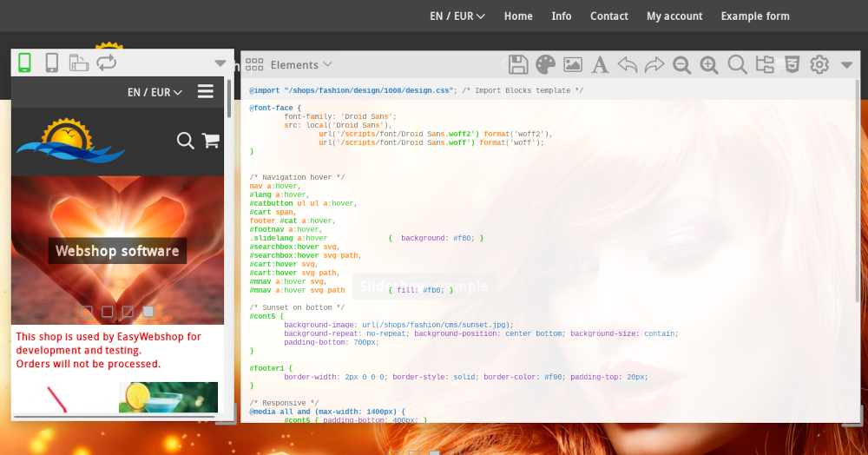This screenshot has height=455, width=868.
Task: Go to the Contact page
Action: click(x=608, y=16)
